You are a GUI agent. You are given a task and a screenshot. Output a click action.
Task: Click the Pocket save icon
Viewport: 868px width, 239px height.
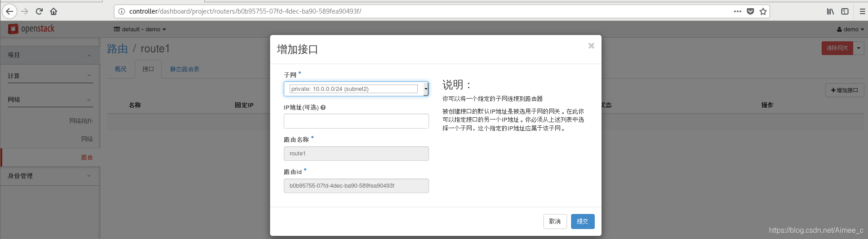click(x=750, y=11)
